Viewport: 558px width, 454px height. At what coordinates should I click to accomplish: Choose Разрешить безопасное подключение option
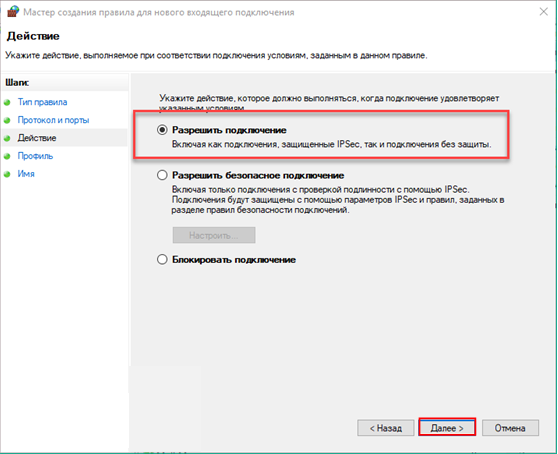click(162, 175)
